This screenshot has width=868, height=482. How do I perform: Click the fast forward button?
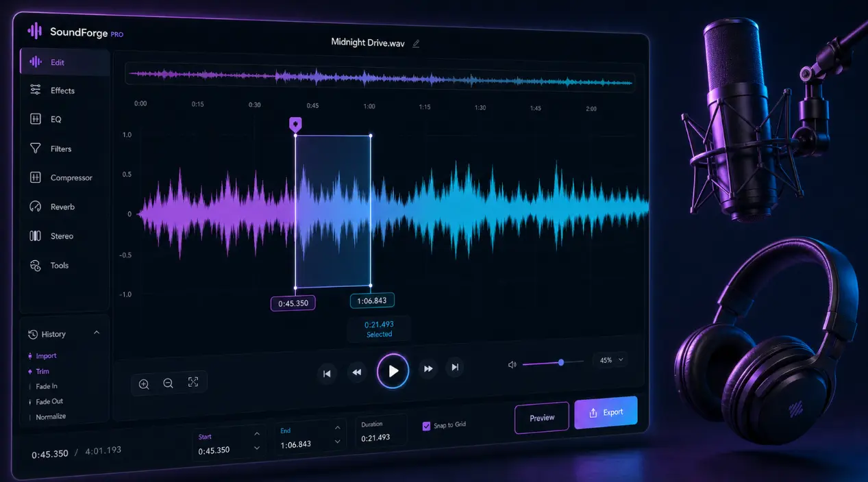428,369
